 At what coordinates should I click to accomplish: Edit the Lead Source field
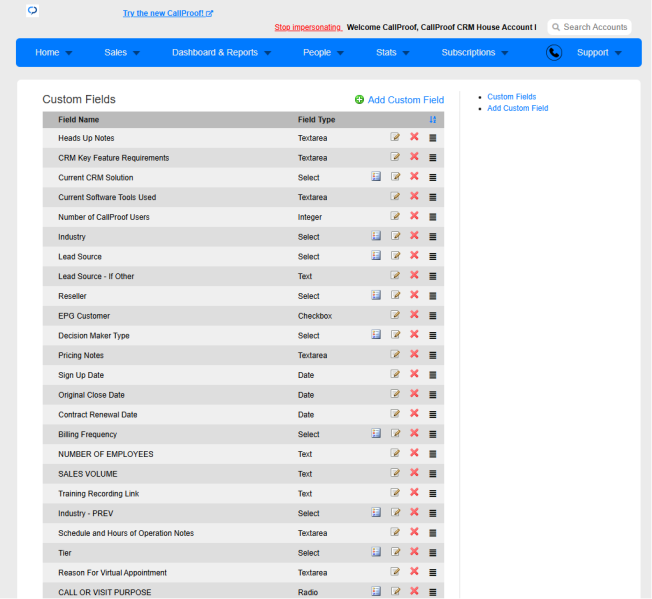click(395, 255)
